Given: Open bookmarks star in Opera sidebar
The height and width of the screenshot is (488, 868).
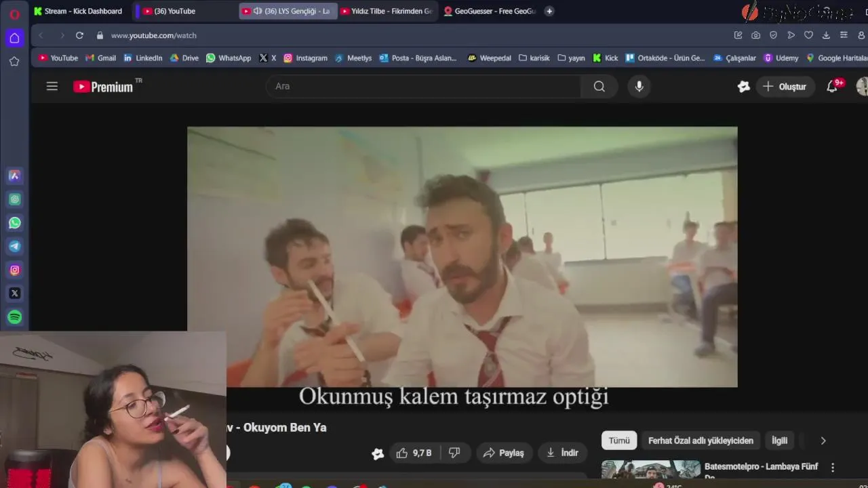Looking at the screenshot, I should (14, 62).
